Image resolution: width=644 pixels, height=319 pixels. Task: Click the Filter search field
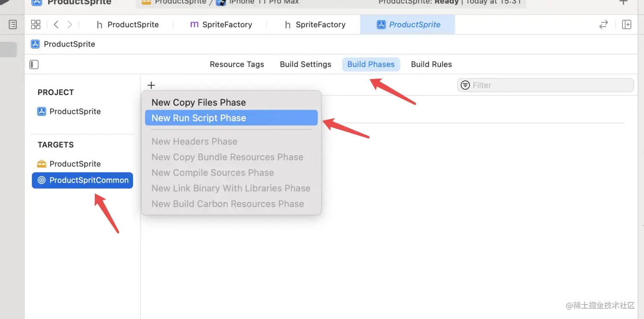(x=545, y=85)
